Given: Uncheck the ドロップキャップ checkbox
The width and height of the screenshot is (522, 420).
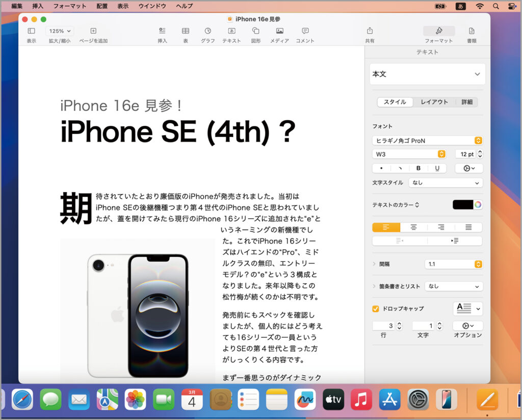Looking at the screenshot, I should click(x=376, y=309).
